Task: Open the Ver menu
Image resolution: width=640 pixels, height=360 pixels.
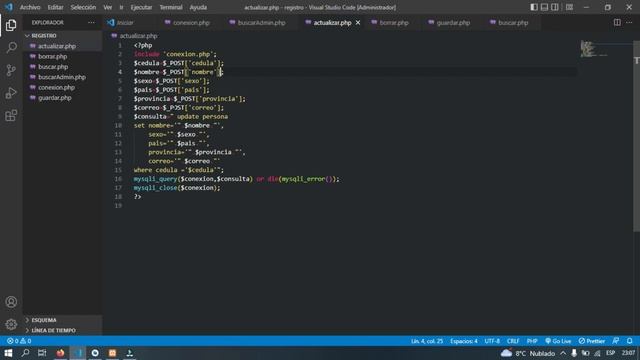Action: pyautogui.click(x=107, y=7)
